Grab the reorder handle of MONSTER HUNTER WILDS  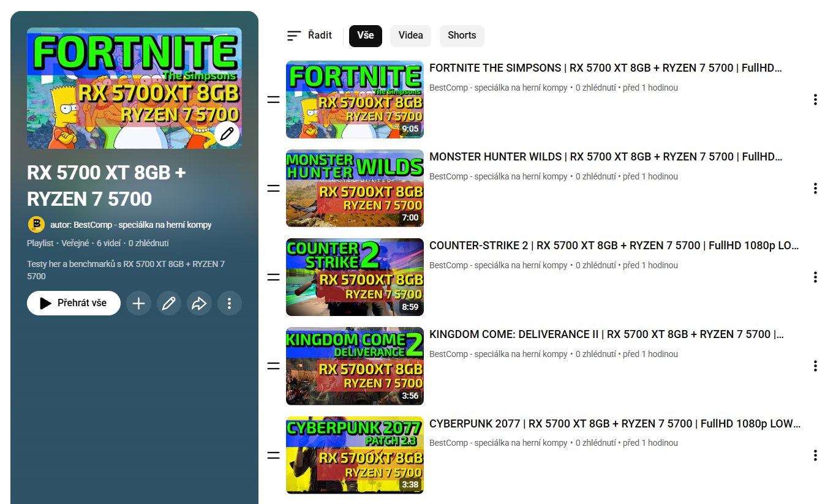click(273, 188)
